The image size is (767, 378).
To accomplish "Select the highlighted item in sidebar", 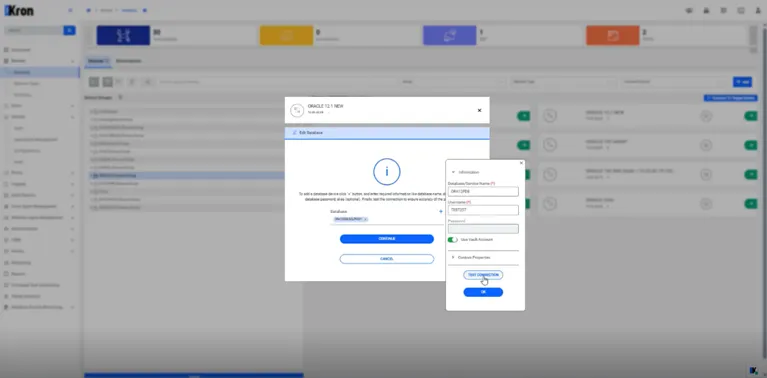I will tap(40, 72).
